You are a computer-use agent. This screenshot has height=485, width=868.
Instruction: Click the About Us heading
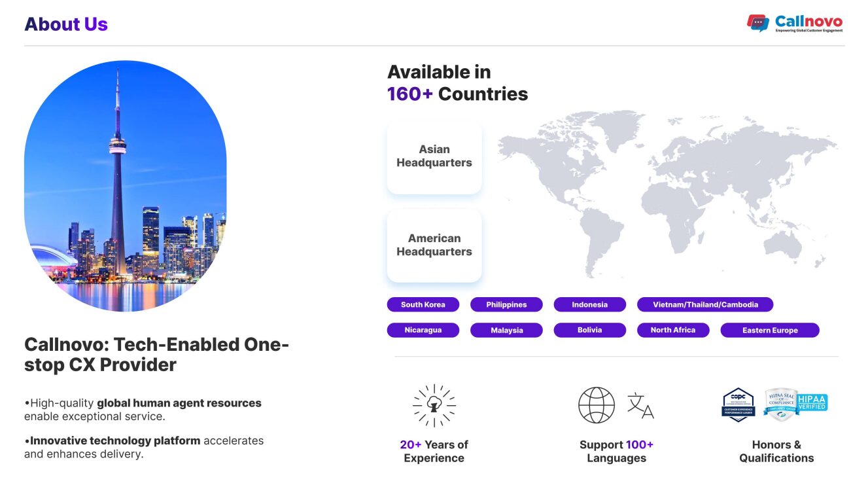coord(66,24)
